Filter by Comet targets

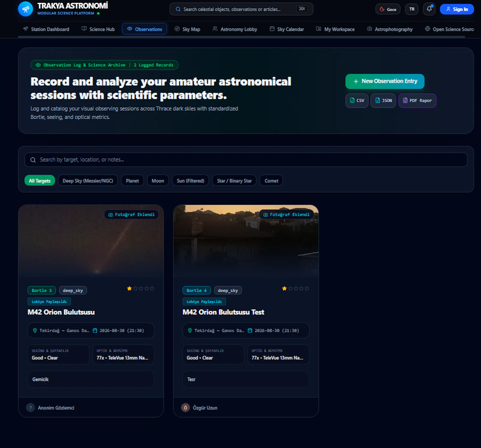[271, 181]
